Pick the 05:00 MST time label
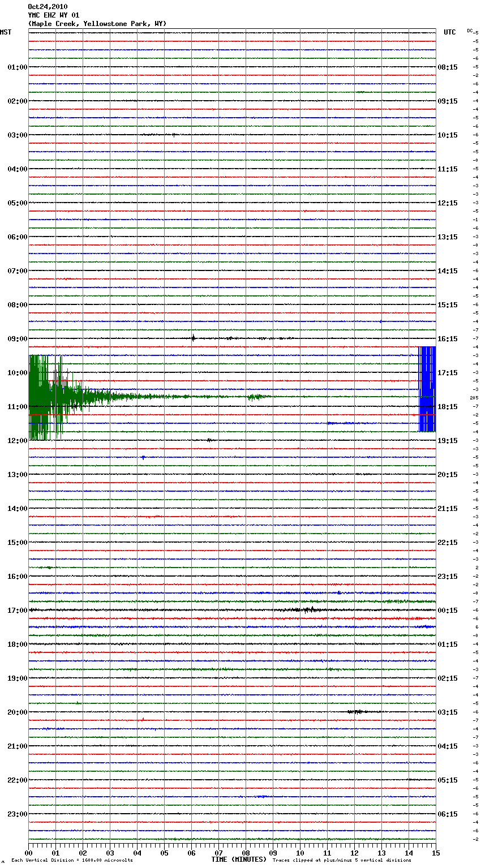This screenshot has height=868, width=481. click(17, 203)
